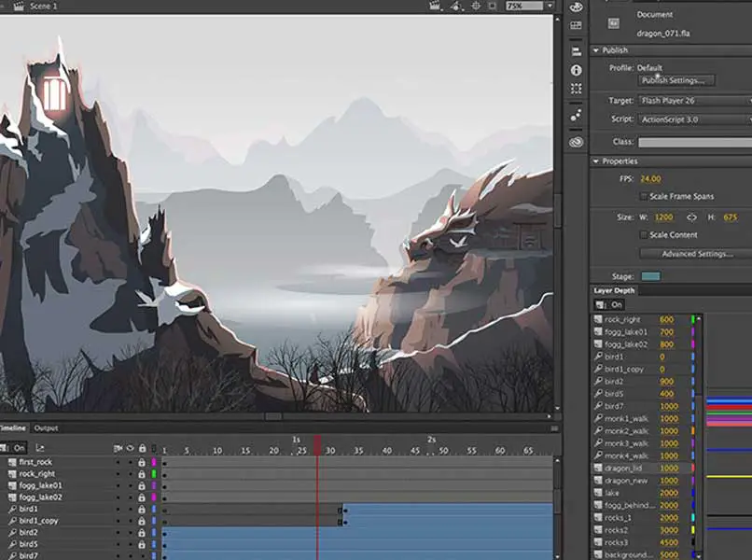Enable the Scale Content checkbox
This screenshot has width=752, height=560.
643,234
